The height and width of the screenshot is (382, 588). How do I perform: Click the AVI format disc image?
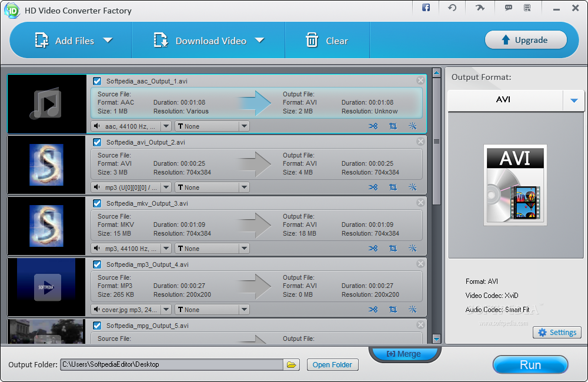pyautogui.click(x=515, y=185)
